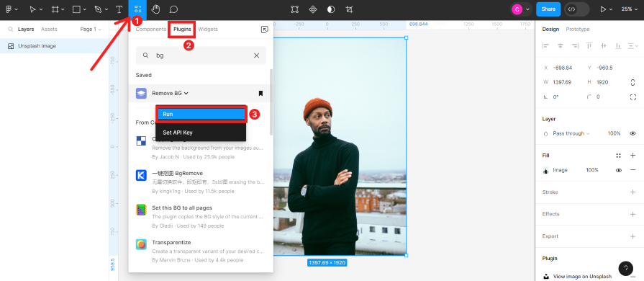The height and width of the screenshot is (281, 644).
Task: Click the Run option for Remove BG
Action: coord(201,114)
